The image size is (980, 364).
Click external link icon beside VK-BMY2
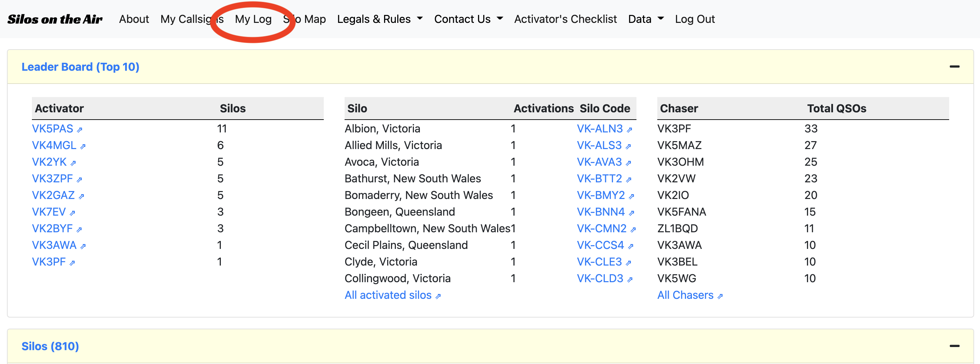coord(631,196)
